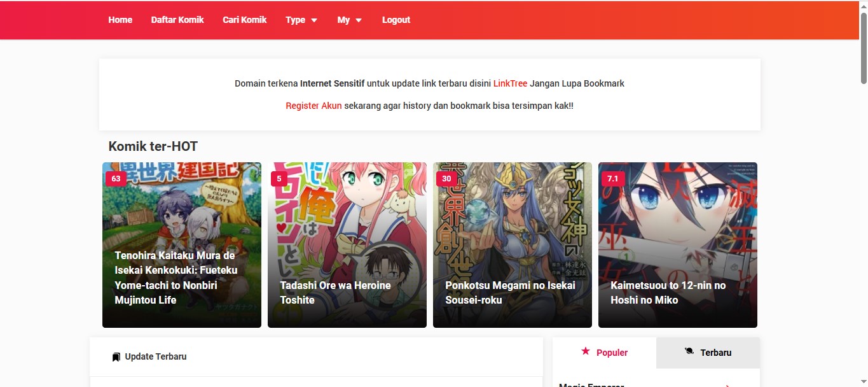868x387 pixels.
Task: Click the Logout link
Action: (x=396, y=20)
